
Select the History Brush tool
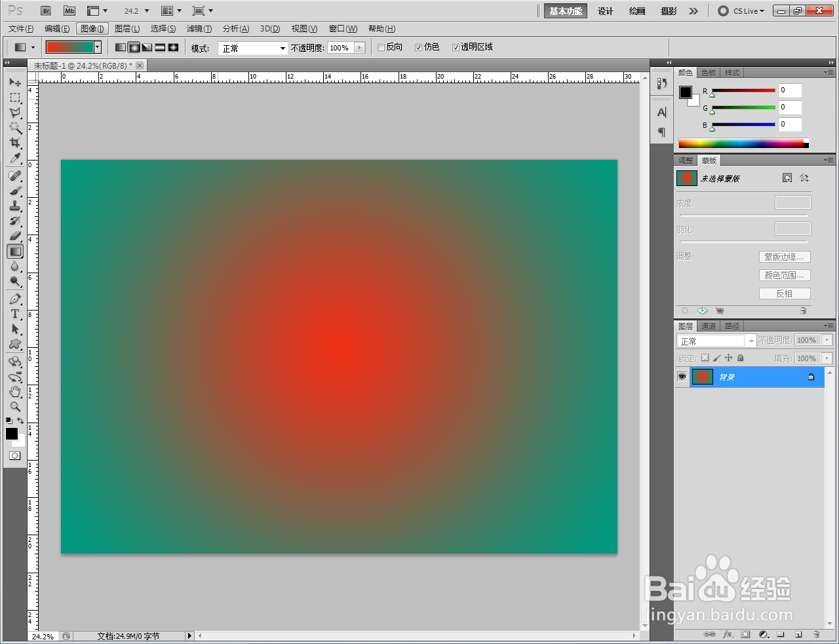click(15, 221)
